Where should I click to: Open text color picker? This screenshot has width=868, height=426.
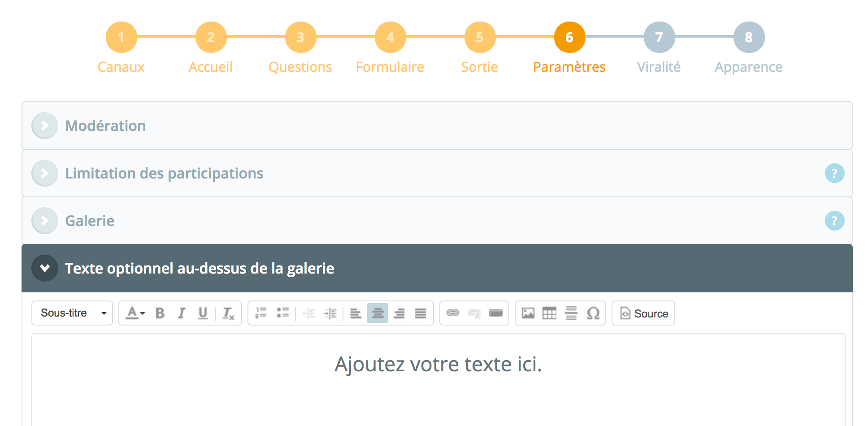135,313
